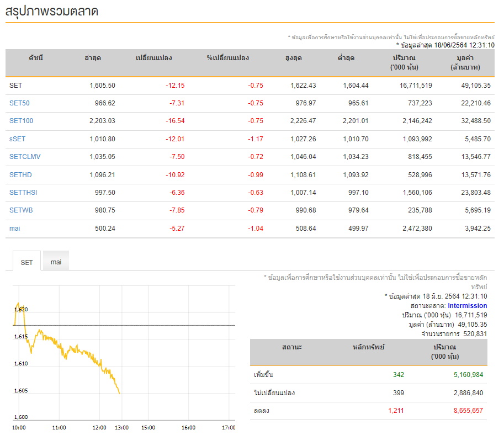Viewport: 504px width, 446px height.
Task: Select SET low value 1,604.44
Action: (356, 86)
